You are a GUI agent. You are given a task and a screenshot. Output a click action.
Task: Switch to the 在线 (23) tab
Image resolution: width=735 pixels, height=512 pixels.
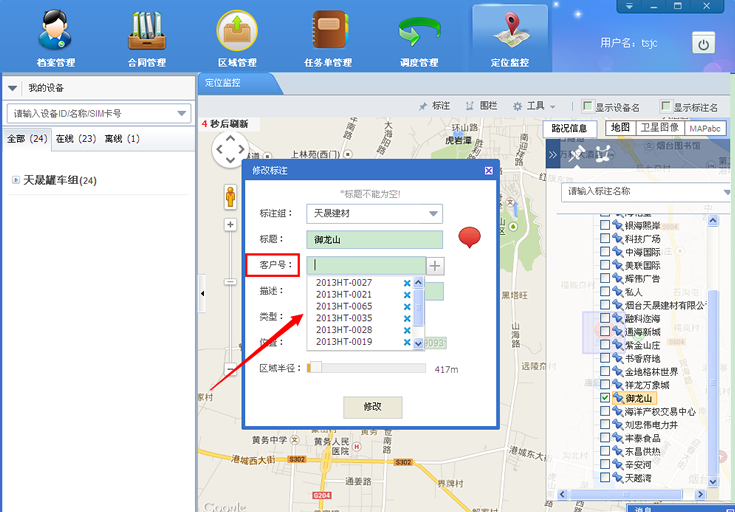[x=75, y=138]
